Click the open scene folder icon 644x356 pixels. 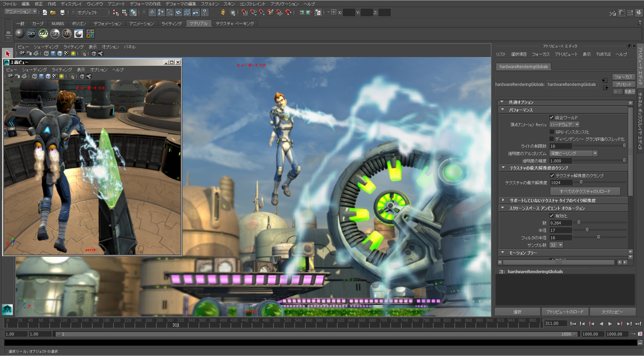[x=53, y=13]
